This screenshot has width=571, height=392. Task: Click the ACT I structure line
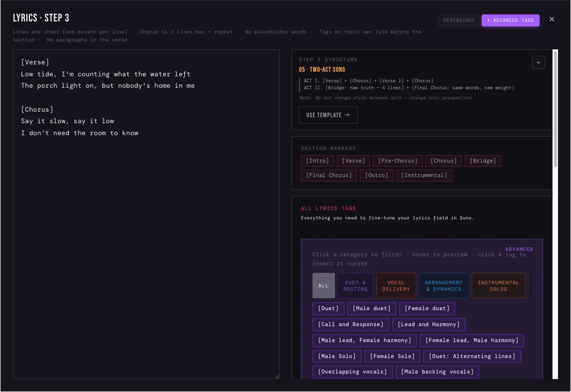point(368,81)
